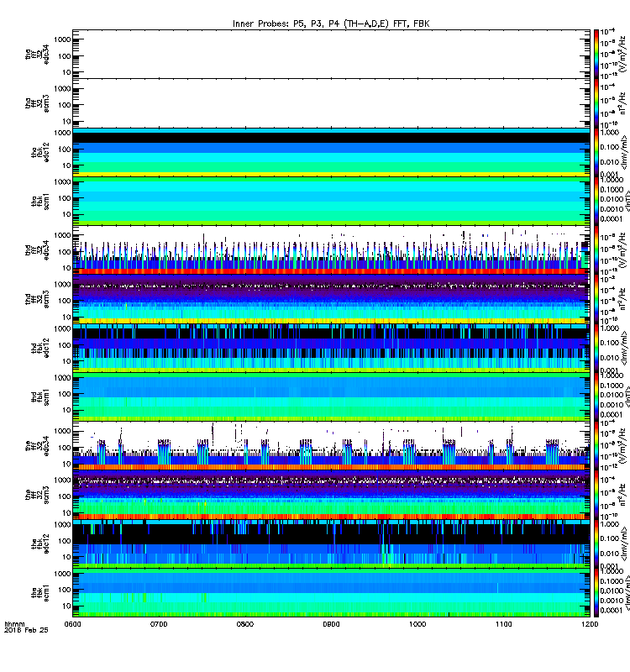Viewport: 630px width, 672px height.
Task: Click the 1200 time axis label
Action: (590, 624)
